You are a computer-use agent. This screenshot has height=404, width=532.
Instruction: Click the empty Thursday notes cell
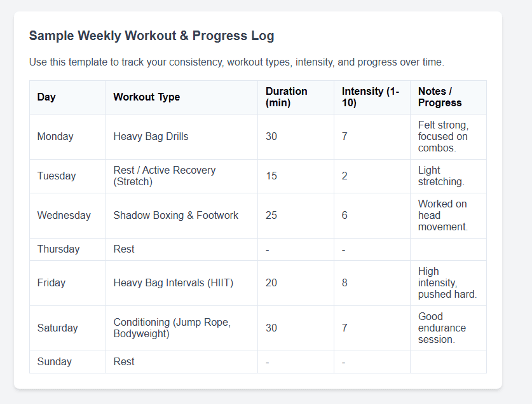[x=448, y=249]
